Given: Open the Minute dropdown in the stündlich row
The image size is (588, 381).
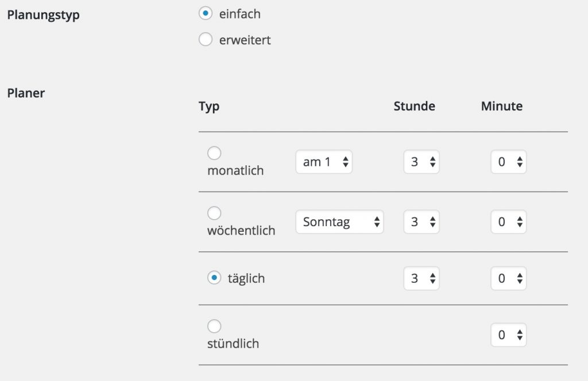Looking at the screenshot, I should tap(509, 335).
